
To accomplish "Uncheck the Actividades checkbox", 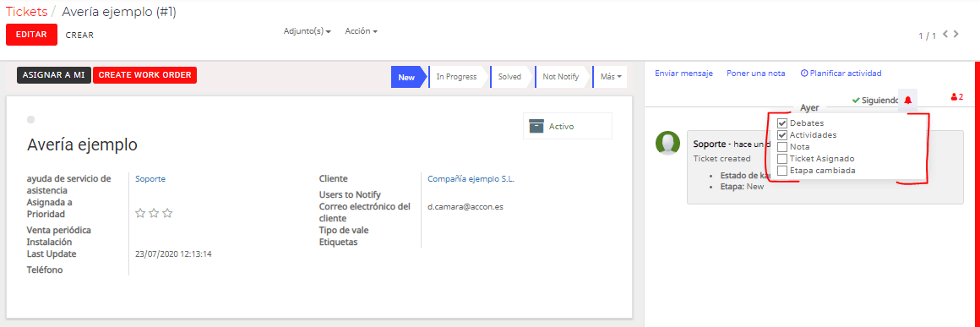I will tap(781, 135).
